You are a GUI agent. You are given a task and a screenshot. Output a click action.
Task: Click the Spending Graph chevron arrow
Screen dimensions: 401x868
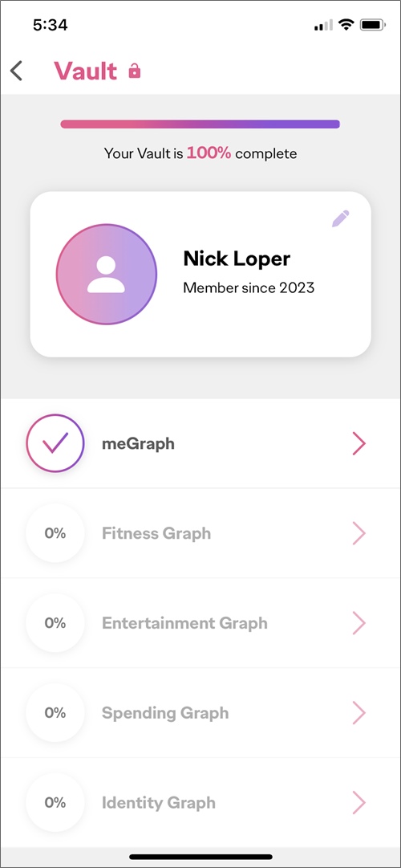coord(359,713)
